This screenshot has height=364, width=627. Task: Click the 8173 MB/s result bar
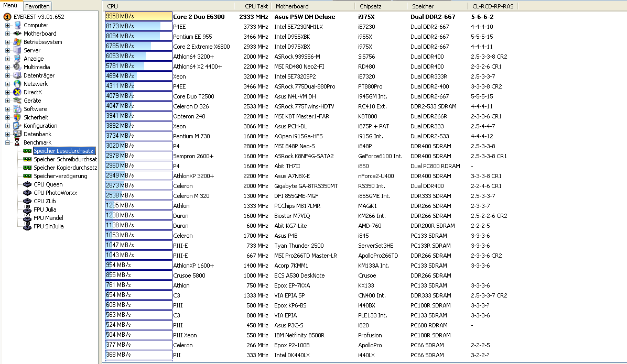point(138,26)
